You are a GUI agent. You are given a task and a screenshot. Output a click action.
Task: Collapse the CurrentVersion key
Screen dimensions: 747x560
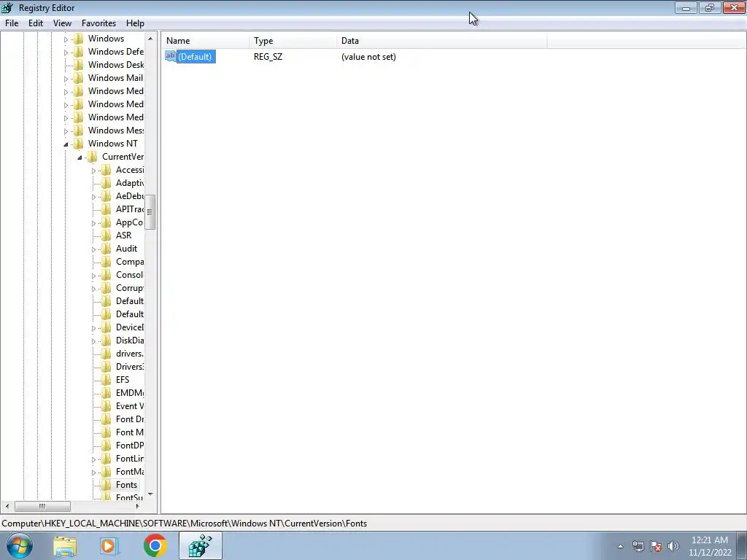pyautogui.click(x=80, y=157)
